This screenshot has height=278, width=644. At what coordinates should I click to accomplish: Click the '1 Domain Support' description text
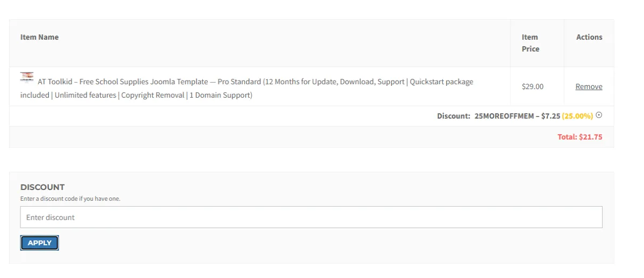tap(219, 96)
